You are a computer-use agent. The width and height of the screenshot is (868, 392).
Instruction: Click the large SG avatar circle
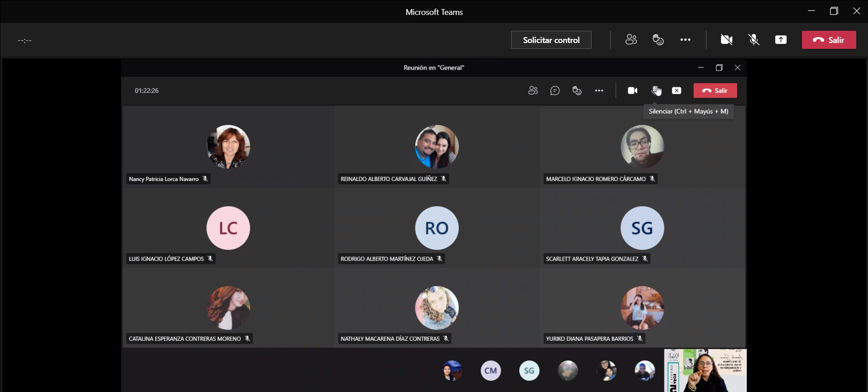point(642,228)
